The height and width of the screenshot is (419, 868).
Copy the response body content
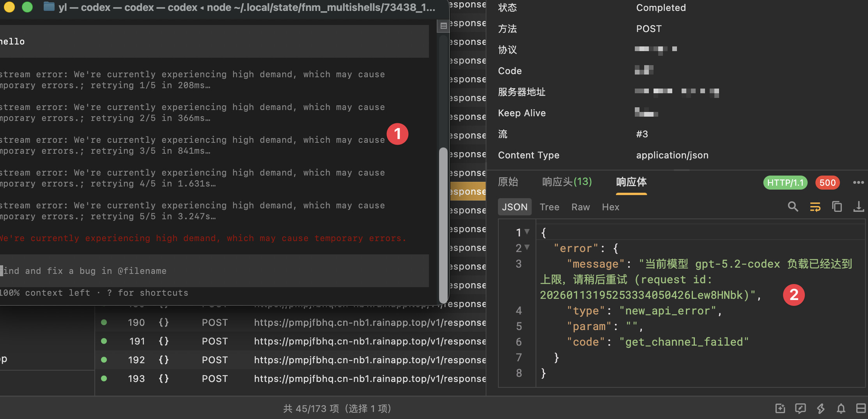[x=837, y=207]
